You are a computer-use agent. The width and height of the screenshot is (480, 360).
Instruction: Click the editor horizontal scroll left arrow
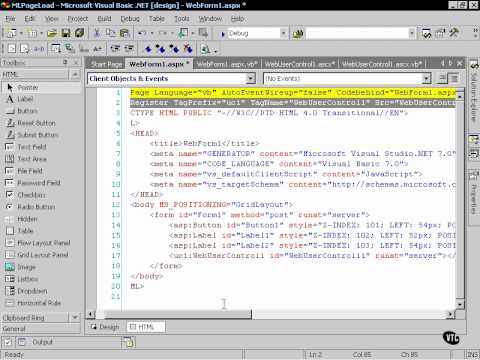point(91,314)
